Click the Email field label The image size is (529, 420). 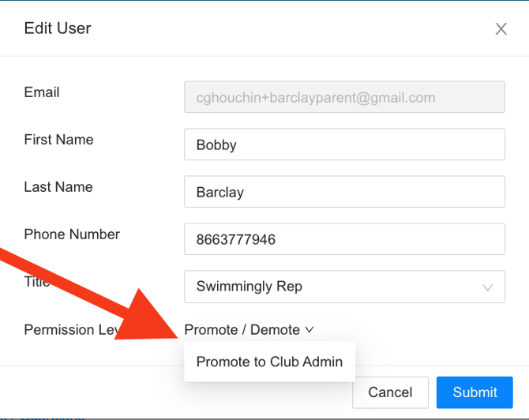(42, 92)
